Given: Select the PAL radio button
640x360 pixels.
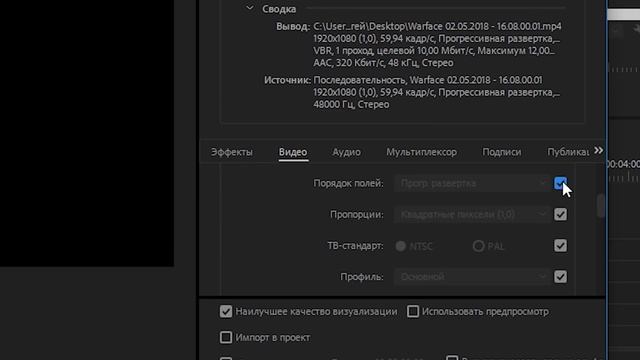Looking at the screenshot, I should click(478, 246).
